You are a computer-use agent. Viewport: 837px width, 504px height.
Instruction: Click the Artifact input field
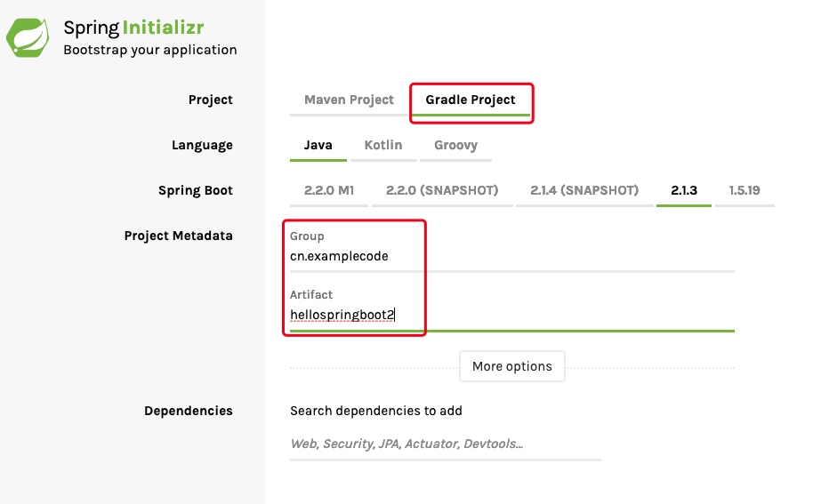click(511, 315)
